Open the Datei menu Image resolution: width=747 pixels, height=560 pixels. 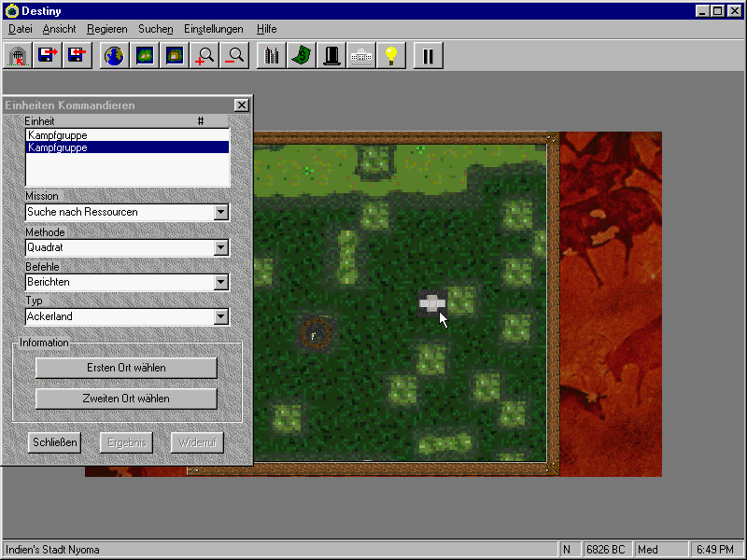pos(21,29)
